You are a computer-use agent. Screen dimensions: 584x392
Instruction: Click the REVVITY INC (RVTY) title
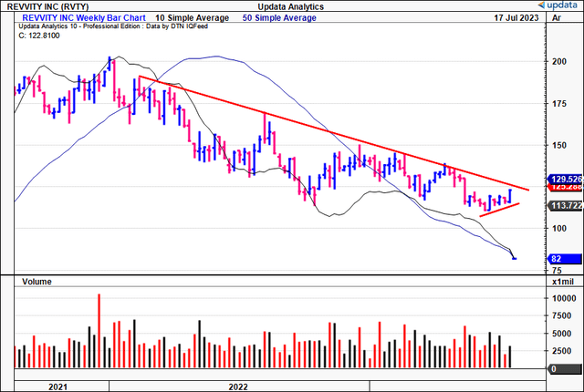[47, 6]
